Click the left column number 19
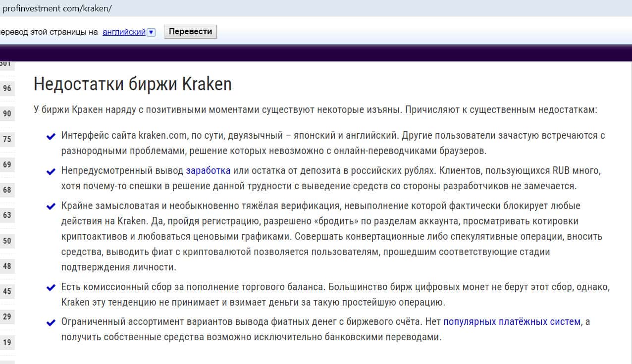This screenshot has height=364, width=632. tap(7, 342)
